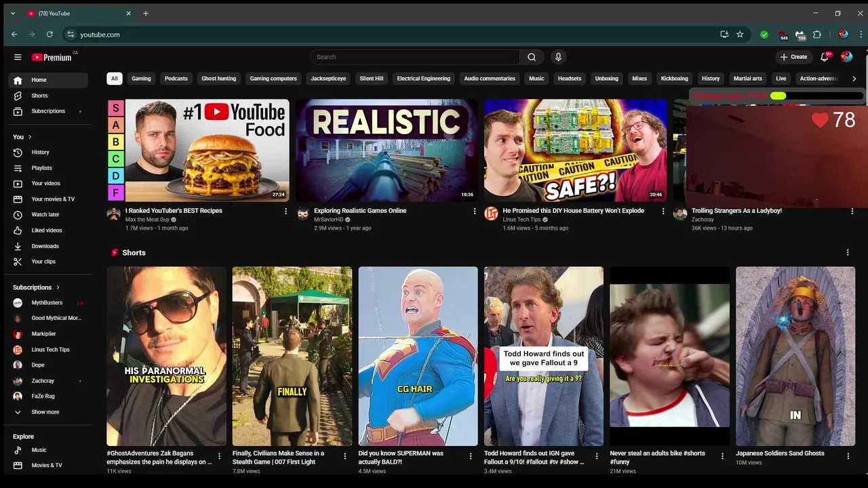Screen dimensions: 868x488
Task: Open Linus Tech Tips channel avatar
Action: (x=492, y=214)
